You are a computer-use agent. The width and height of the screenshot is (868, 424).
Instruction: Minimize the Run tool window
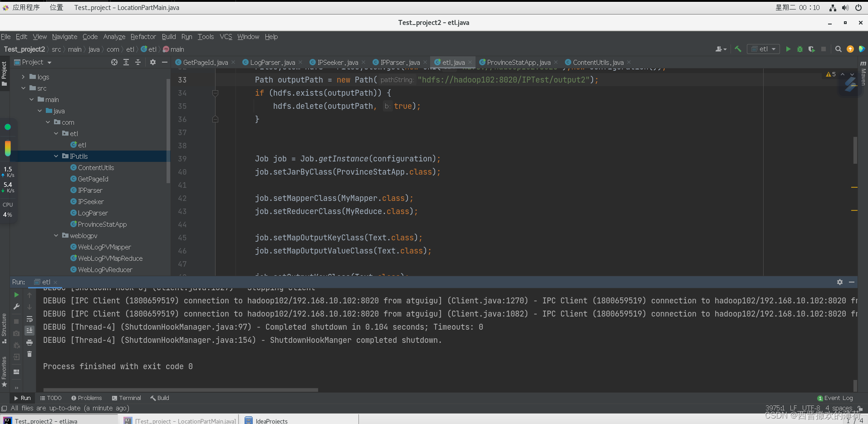[x=852, y=282]
